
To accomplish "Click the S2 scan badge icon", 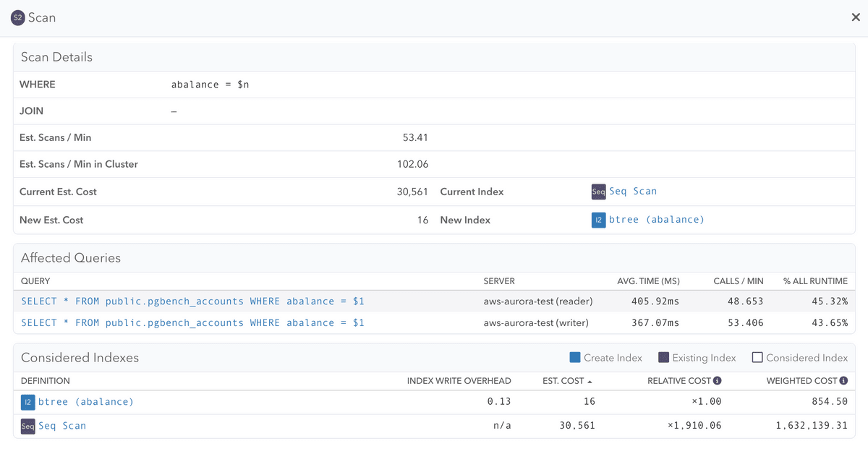I will 17,17.
